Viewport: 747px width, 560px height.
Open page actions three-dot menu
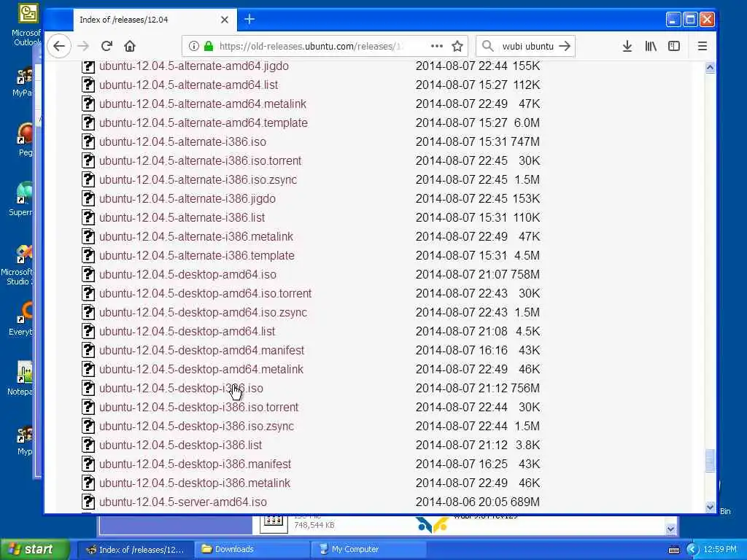[437, 46]
